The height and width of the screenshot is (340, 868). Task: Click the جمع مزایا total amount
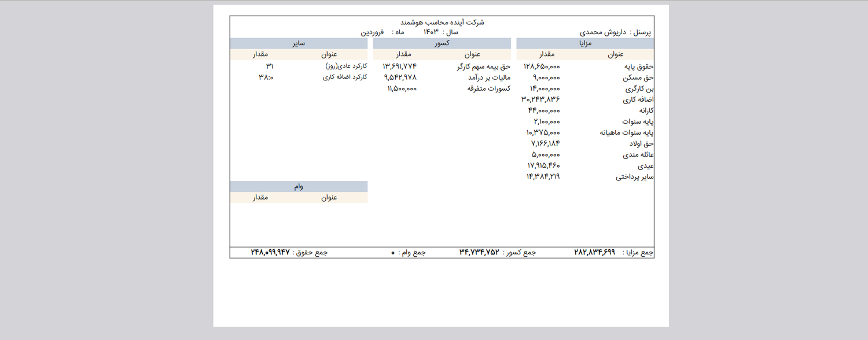[594, 253]
